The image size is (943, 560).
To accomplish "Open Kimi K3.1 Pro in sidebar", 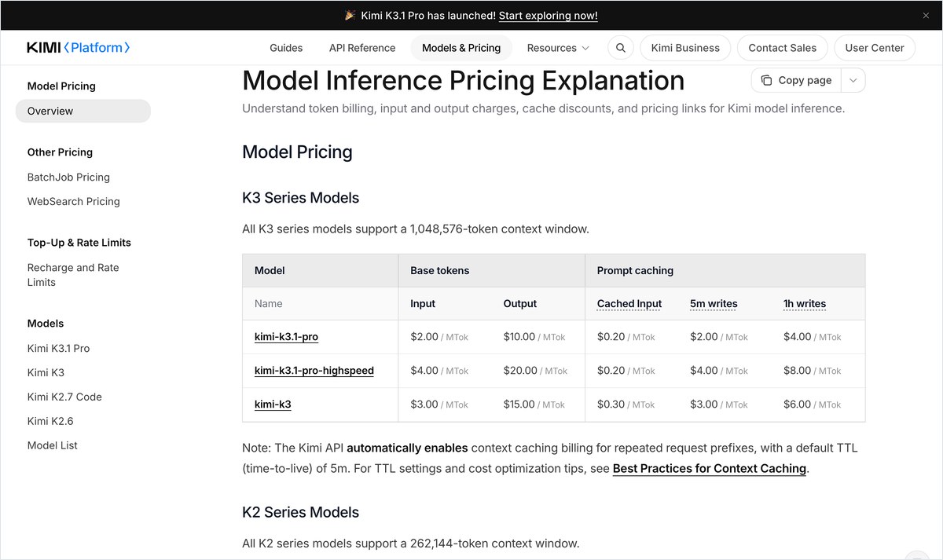I will (59, 348).
